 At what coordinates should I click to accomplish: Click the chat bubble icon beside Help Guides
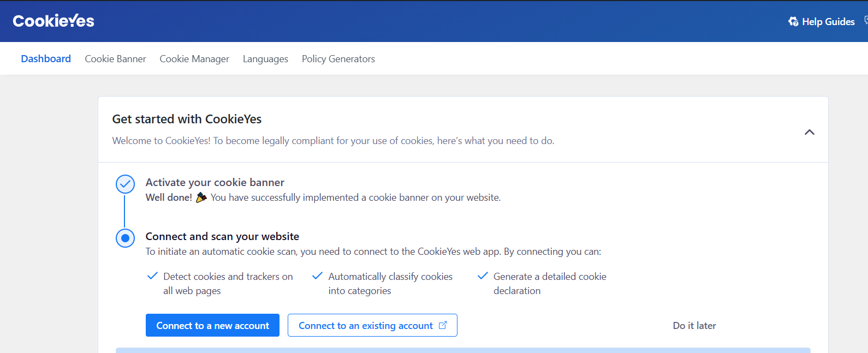click(865, 21)
